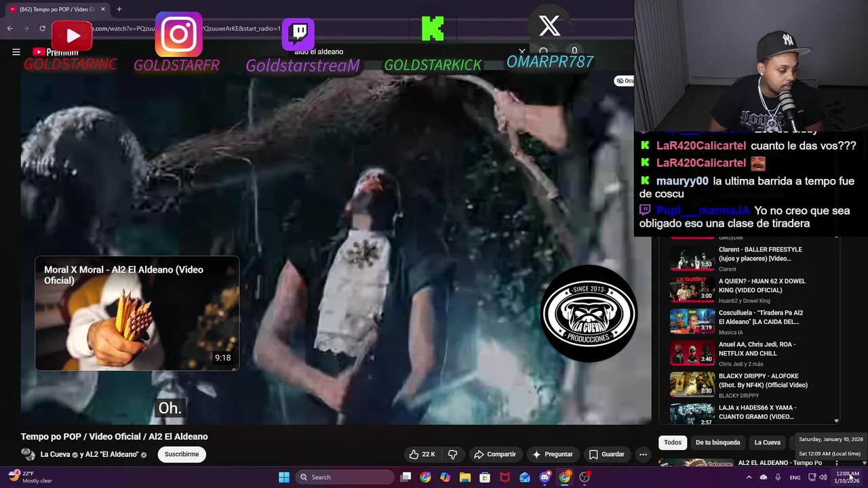Open thumbnail of 'Anuel AA, Chris Jedi, ROA - NETFLIX AND CHILL'
Viewport: 868px width, 488px height.
[x=692, y=353]
